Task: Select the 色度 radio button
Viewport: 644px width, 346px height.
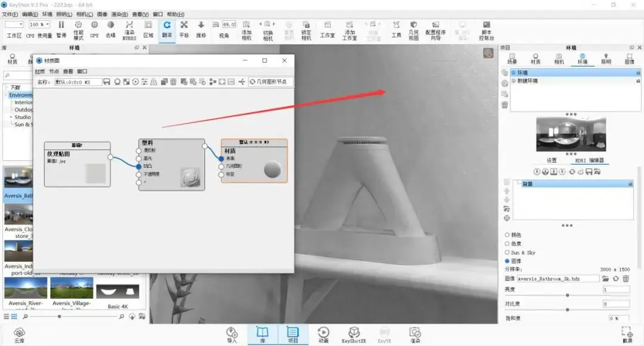Action: 507,243
